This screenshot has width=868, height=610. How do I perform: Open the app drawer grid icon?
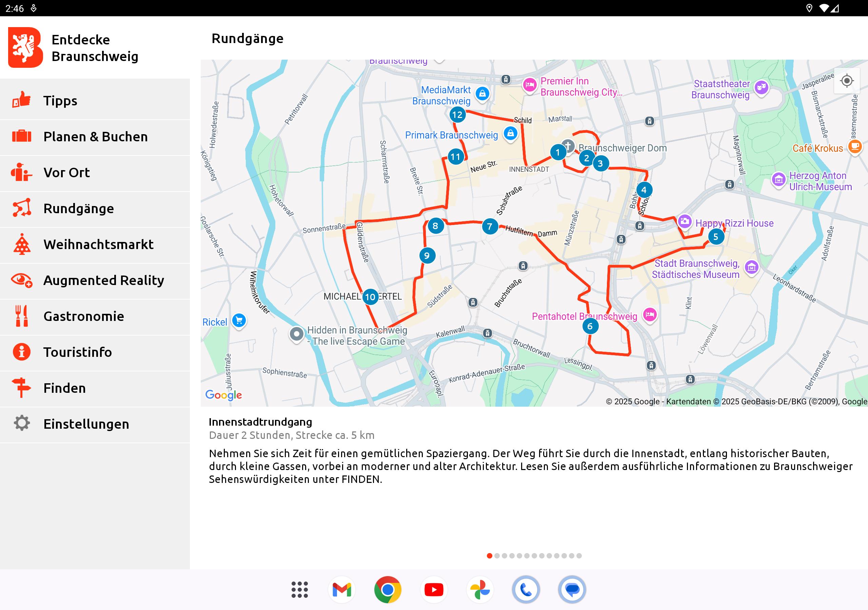[x=299, y=590]
